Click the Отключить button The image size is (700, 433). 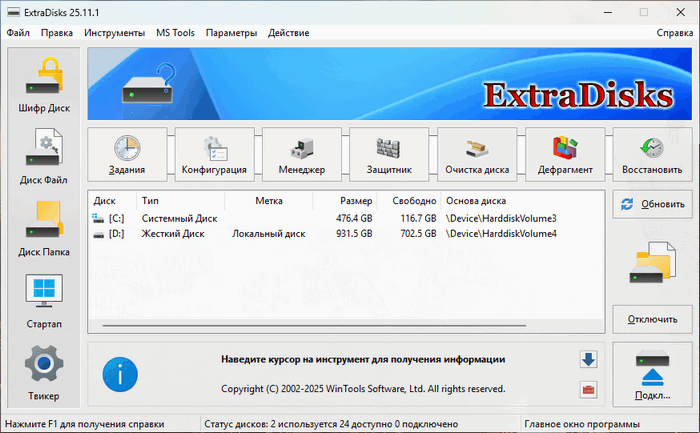[652, 319]
